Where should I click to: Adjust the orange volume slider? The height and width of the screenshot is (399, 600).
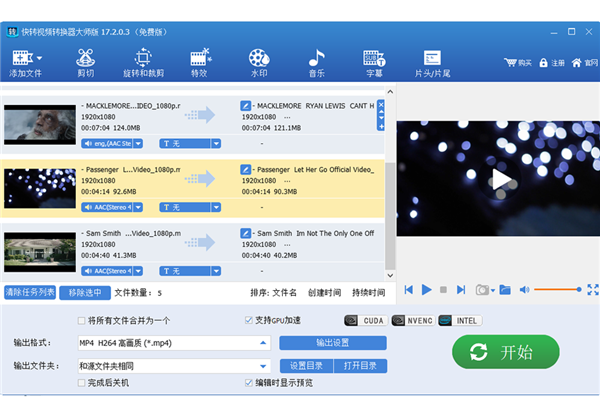(558, 290)
